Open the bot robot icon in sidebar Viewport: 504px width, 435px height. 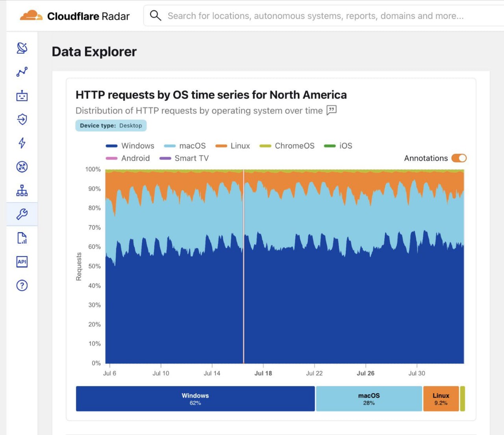tap(22, 95)
